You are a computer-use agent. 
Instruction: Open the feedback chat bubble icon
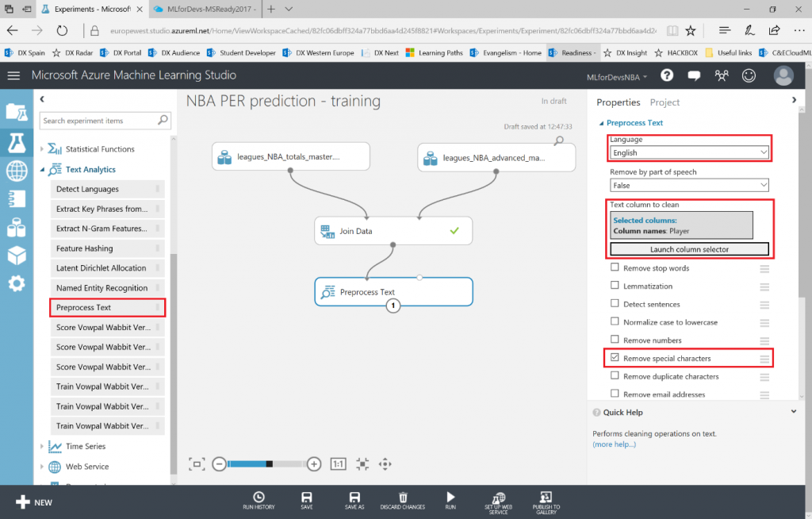694,76
